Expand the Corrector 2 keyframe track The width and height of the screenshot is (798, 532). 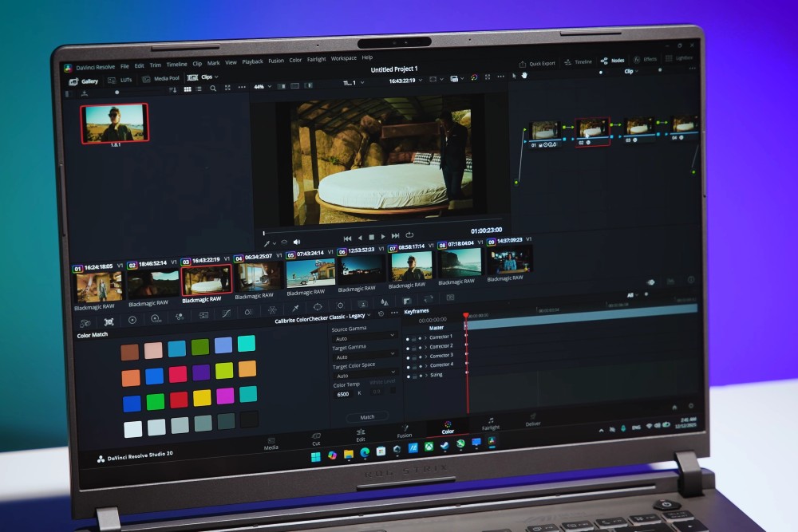click(426, 347)
